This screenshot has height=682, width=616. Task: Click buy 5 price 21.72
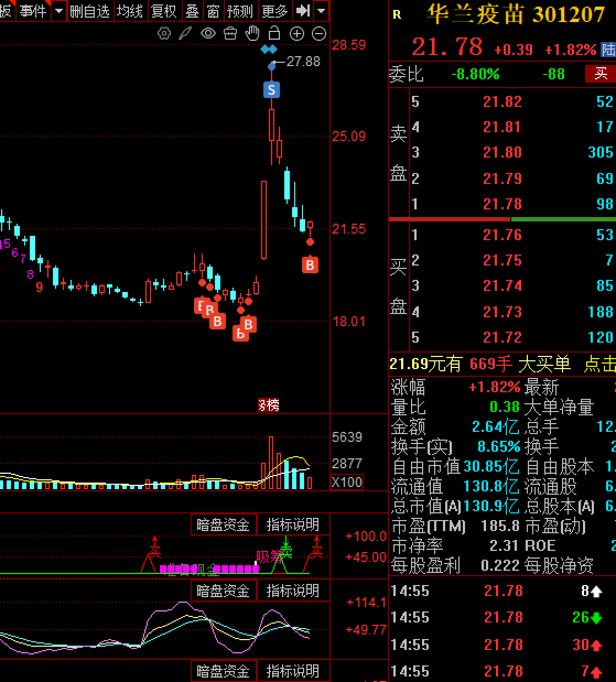pyautogui.click(x=502, y=338)
